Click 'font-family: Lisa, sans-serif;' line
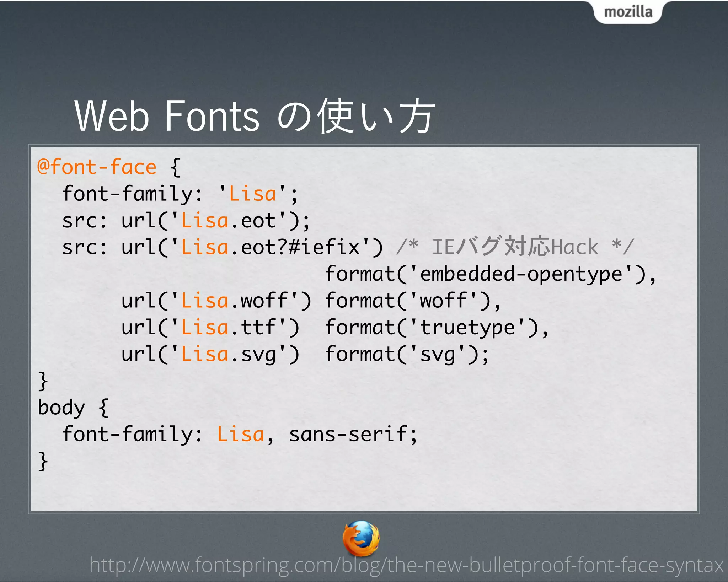Screen dimensions: 728x582 point(240,434)
